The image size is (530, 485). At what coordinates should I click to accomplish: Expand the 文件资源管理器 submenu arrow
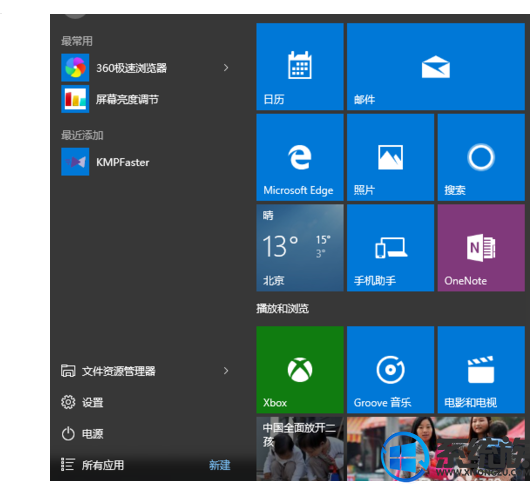pyautogui.click(x=226, y=371)
